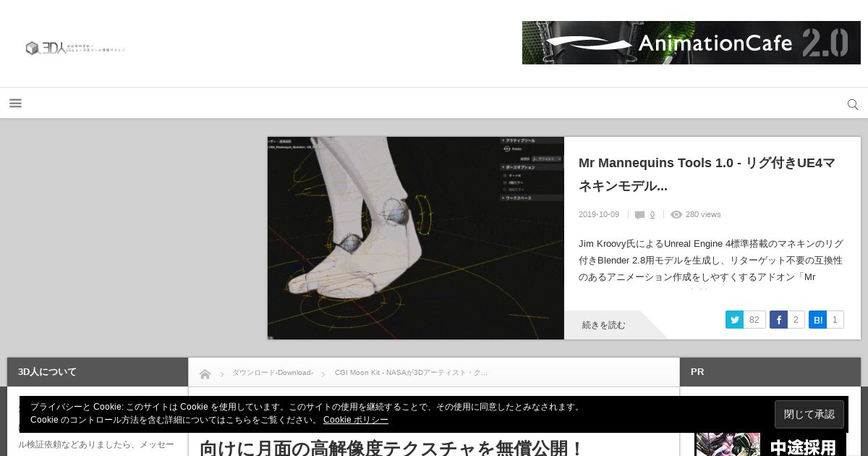Viewport: 868px width, 456px height.
Task: Open CGI Moon Kit breadcrumb item
Action: click(x=411, y=373)
